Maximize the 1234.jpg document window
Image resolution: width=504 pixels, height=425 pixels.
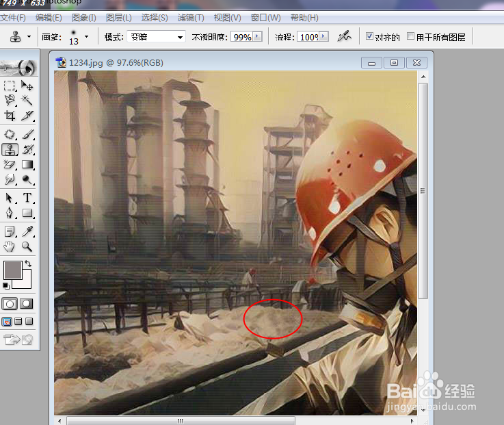(394, 62)
